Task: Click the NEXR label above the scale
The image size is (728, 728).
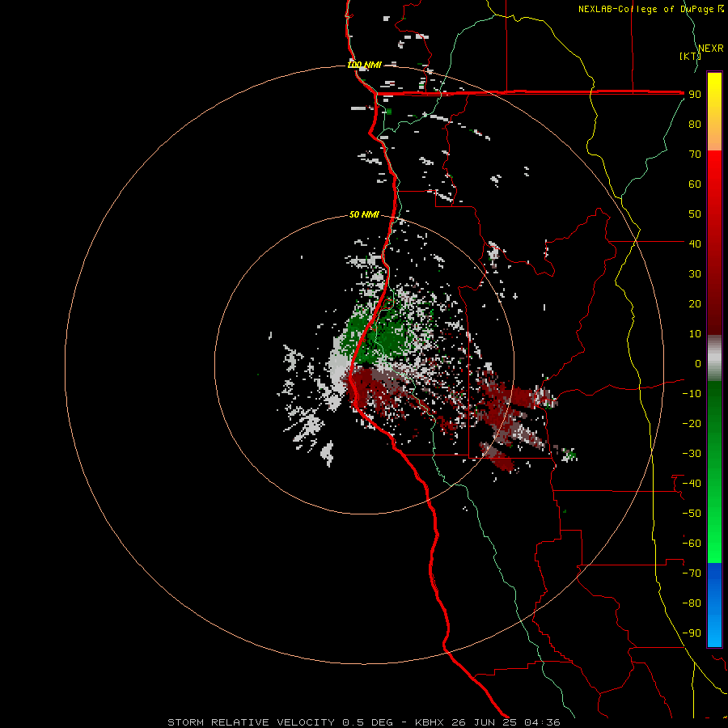Action: 710,49
